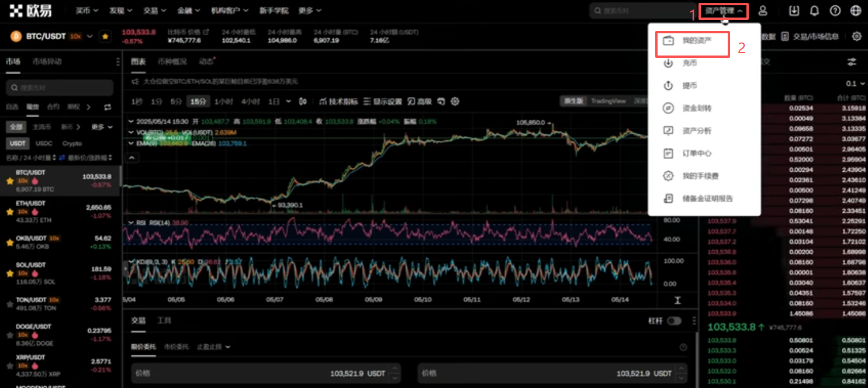This screenshot has height=388, width=868.
Task: Open the help question mark icon
Action: tap(835, 11)
